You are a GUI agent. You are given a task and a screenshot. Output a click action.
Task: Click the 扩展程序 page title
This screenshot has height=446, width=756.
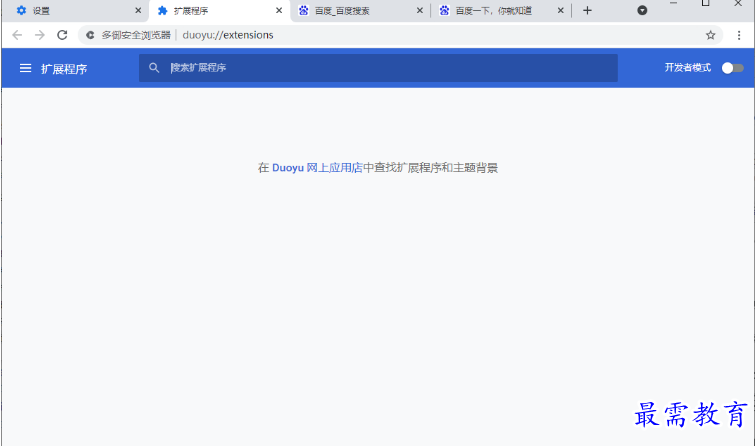64,69
